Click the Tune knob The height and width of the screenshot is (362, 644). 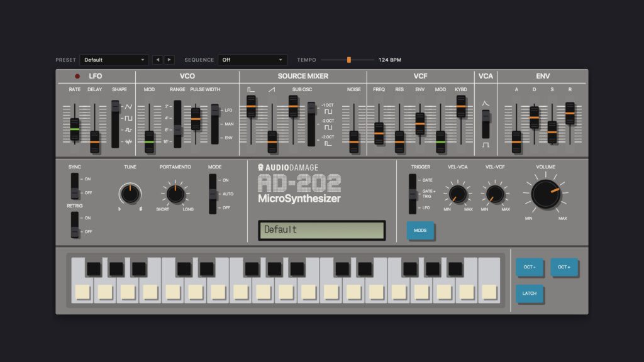(130, 194)
